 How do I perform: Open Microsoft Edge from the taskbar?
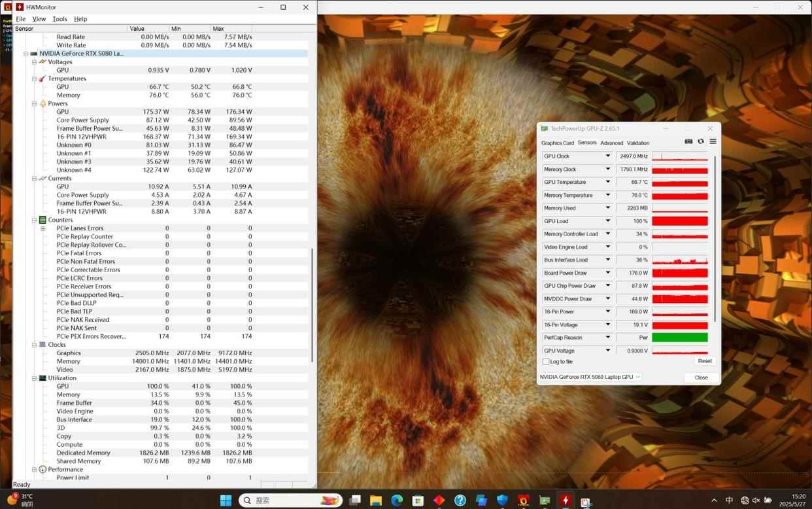[397, 500]
